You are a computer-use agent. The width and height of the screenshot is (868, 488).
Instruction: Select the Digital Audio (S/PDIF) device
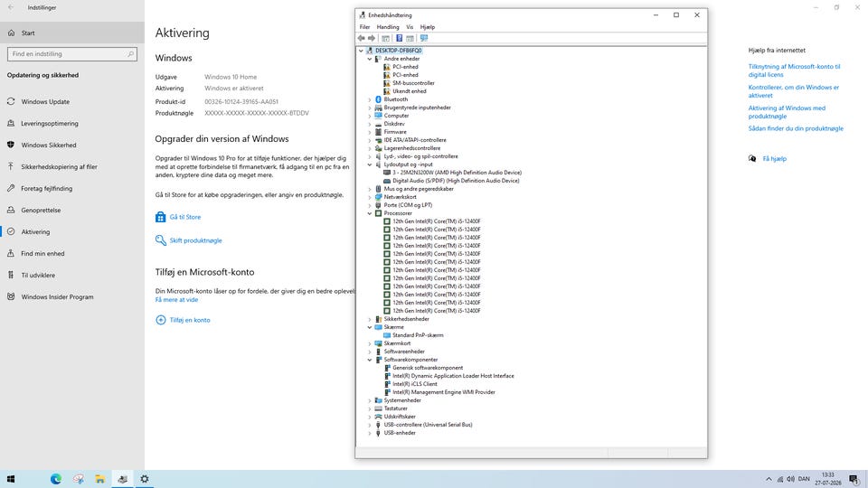pyautogui.click(x=456, y=181)
